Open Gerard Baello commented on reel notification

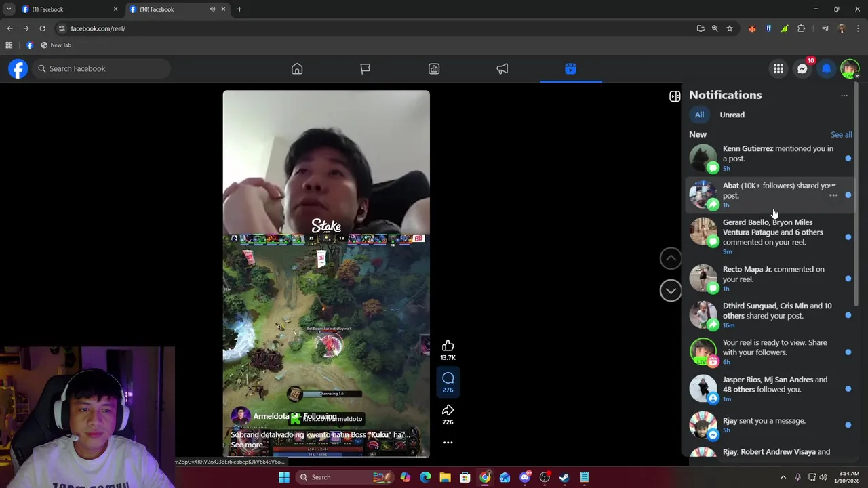[771, 237]
